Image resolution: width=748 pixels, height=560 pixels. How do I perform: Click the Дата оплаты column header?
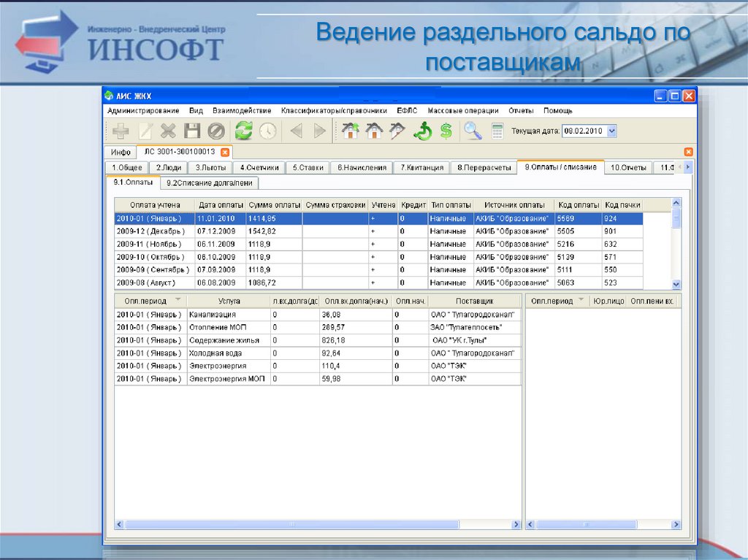(221, 205)
